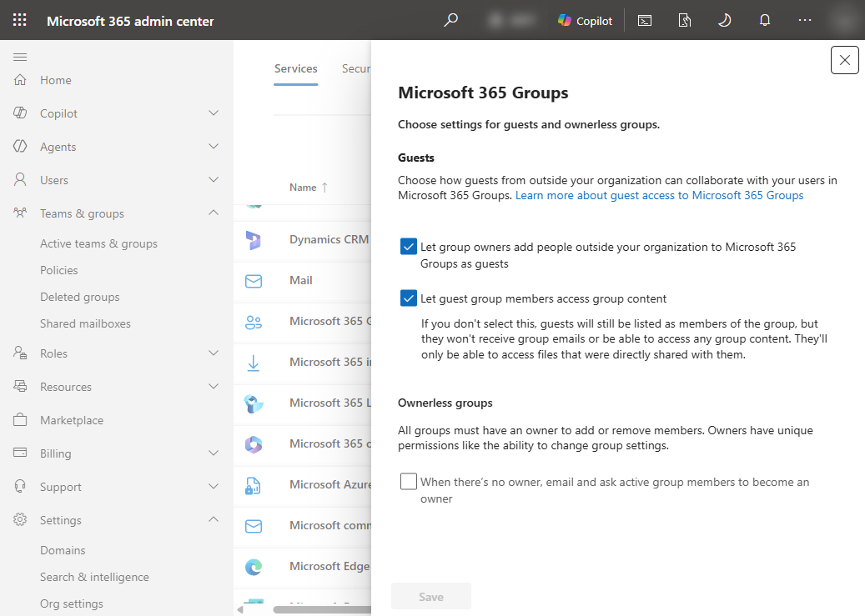Image resolution: width=865 pixels, height=616 pixels.
Task: Click the Billing card icon
Action: click(20, 453)
